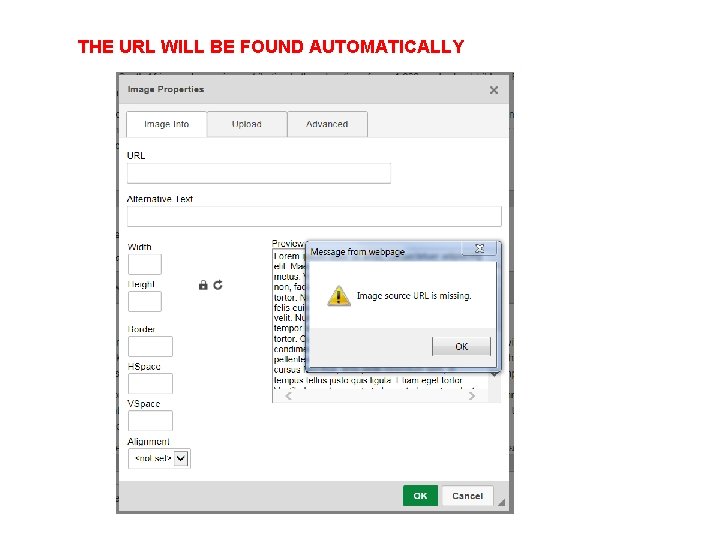
Task: Switch to the Image Info tab
Action: (x=166, y=124)
